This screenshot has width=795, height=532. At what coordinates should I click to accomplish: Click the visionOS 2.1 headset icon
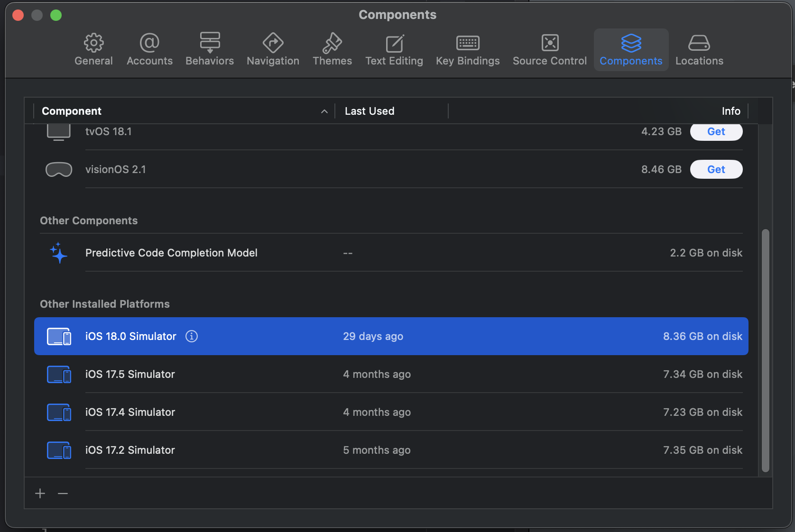[x=59, y=169]
